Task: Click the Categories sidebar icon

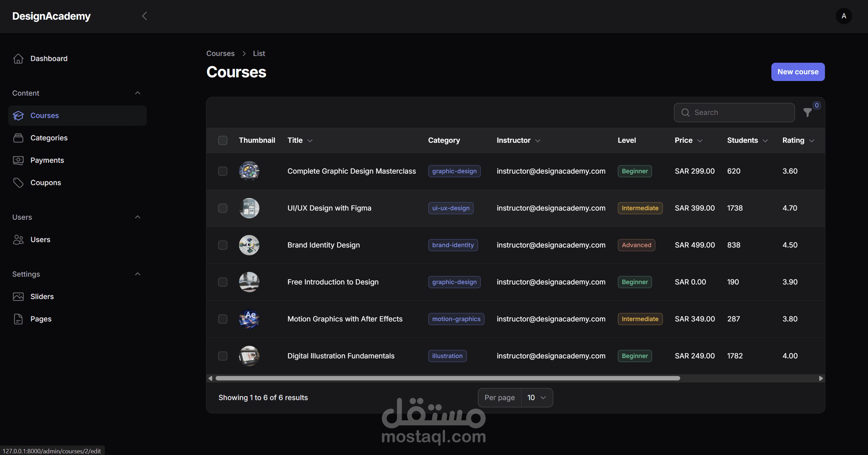Action: (18, 138)
